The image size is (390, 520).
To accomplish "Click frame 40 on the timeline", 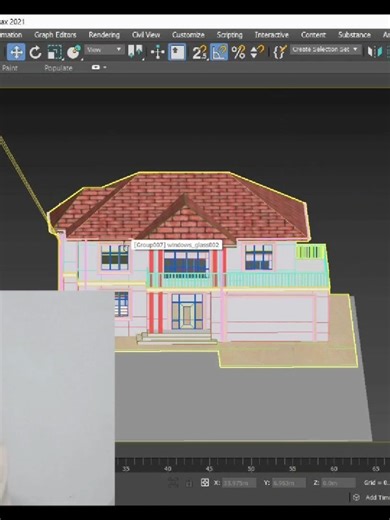I will [x=168, y=469].
